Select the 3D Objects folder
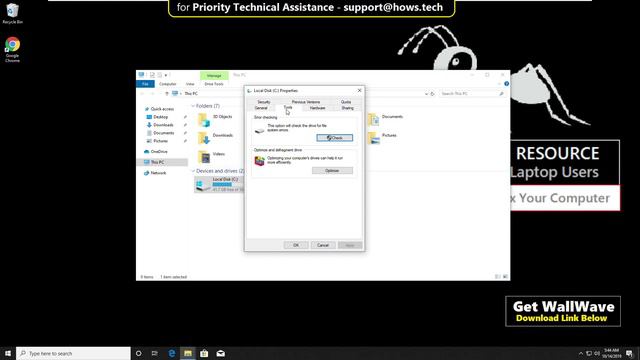The height and width of the screenshot is (360, 640). 215,120
